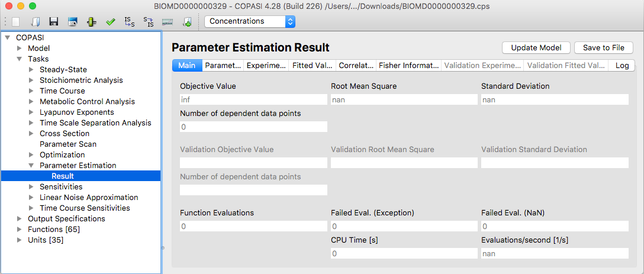The image size is (644, 274).
Task: Open the Concentrations dropdown
Action: [x=249, y=21]
